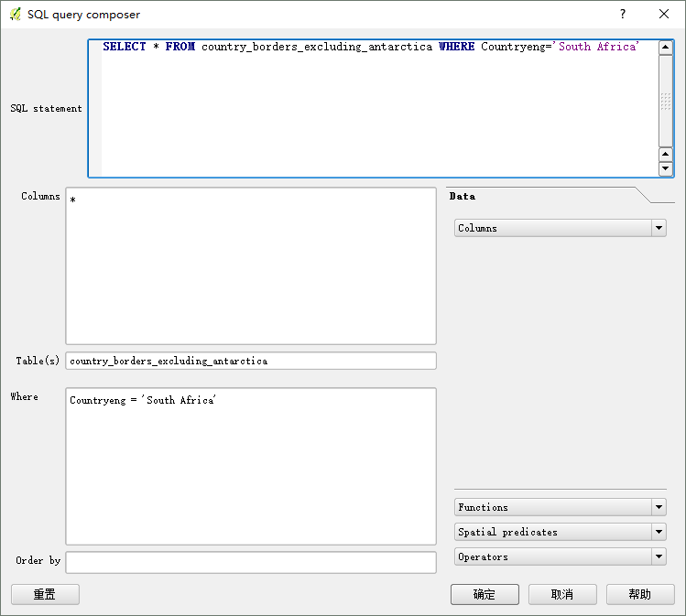Click the question mark help button in the title bar
This screenshot has width=686, height=616.
tap(623, 14)
